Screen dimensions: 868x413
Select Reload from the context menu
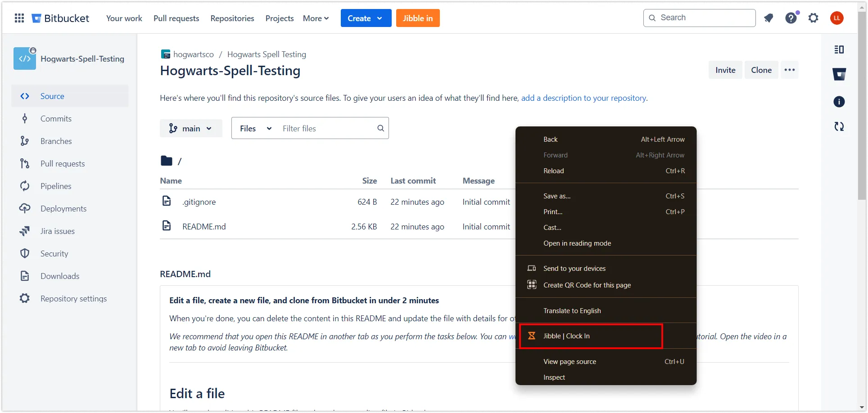point(553,171)
